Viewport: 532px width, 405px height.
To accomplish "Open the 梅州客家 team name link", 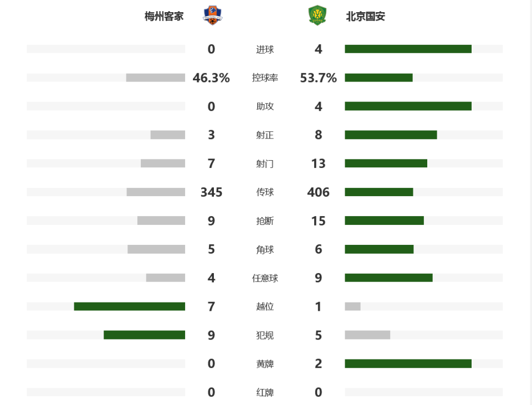I will tap(164, 16).
